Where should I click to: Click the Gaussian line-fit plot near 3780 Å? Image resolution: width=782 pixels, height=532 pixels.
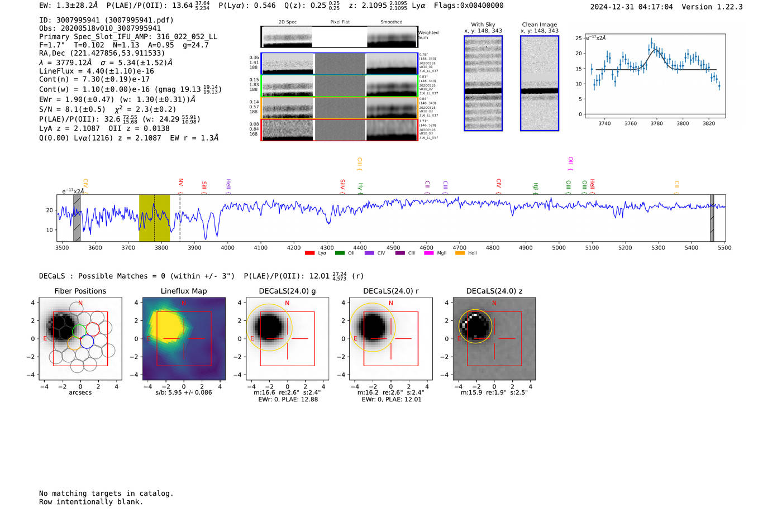click(x=655, y=76)
